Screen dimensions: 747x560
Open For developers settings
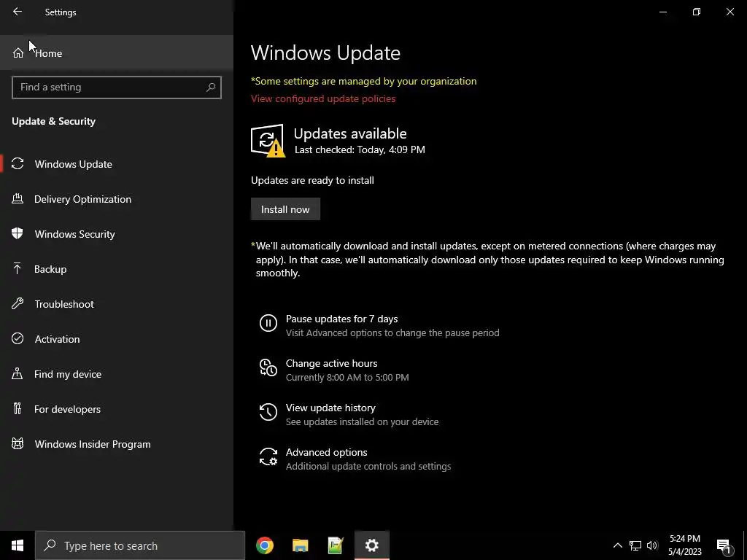point(116,409)
